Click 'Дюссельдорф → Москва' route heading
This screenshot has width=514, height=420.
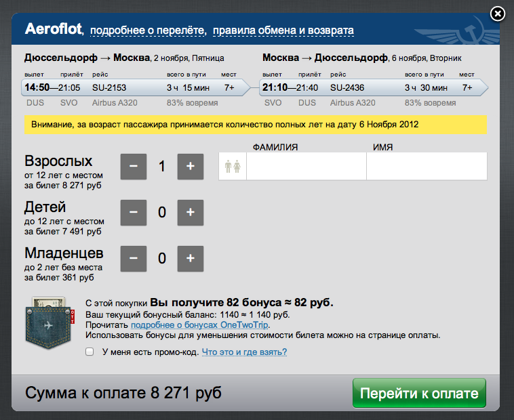pyautogui.click(x=87, y=58)
